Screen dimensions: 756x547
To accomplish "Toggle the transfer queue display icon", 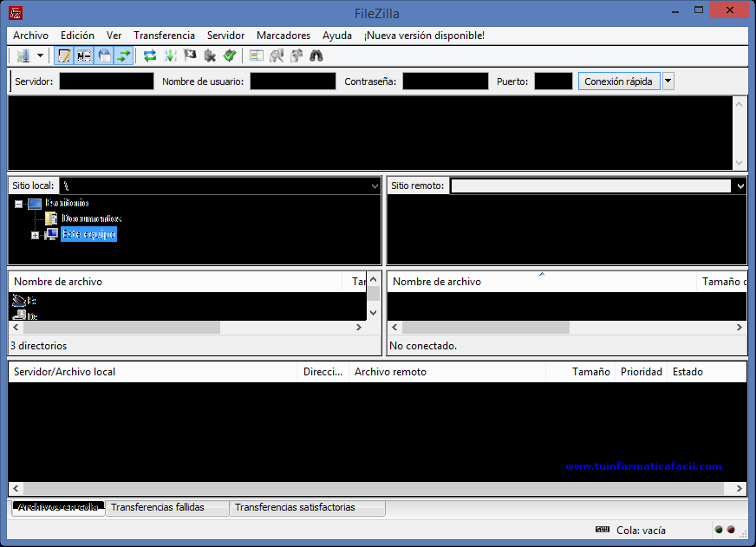I will click(124, 55).
